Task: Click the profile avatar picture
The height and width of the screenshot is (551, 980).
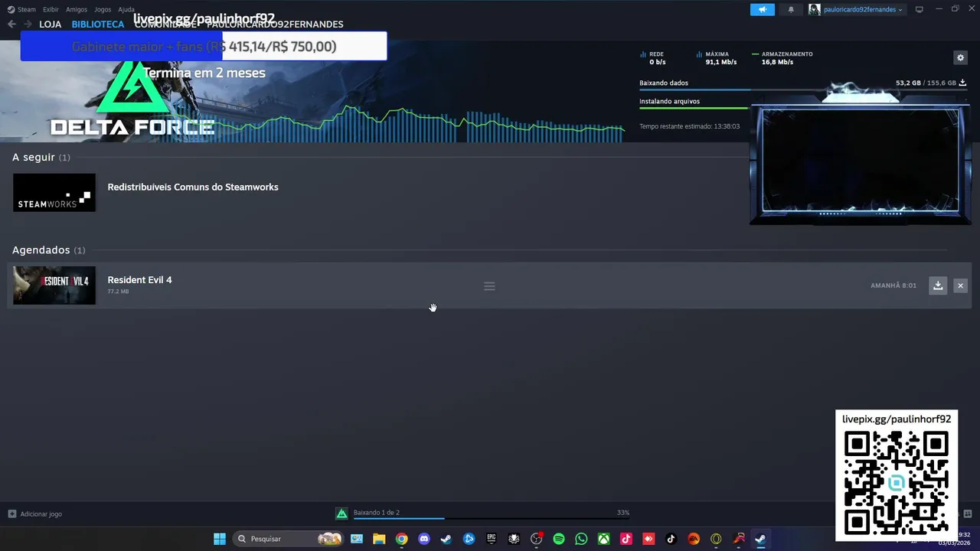Action: [x=815, y=9]
